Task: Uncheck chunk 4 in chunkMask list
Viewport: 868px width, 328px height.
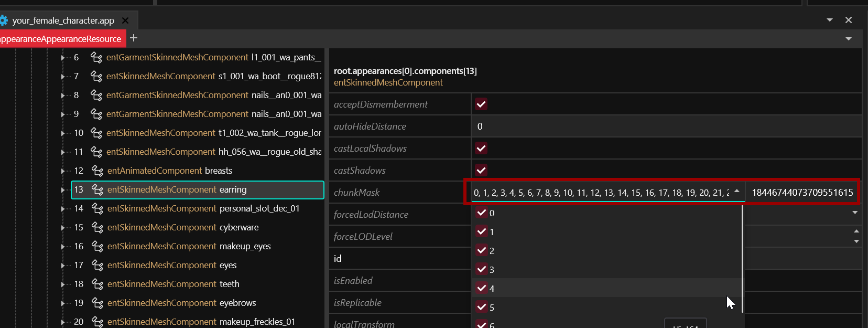Action: (x=482, y=288)
